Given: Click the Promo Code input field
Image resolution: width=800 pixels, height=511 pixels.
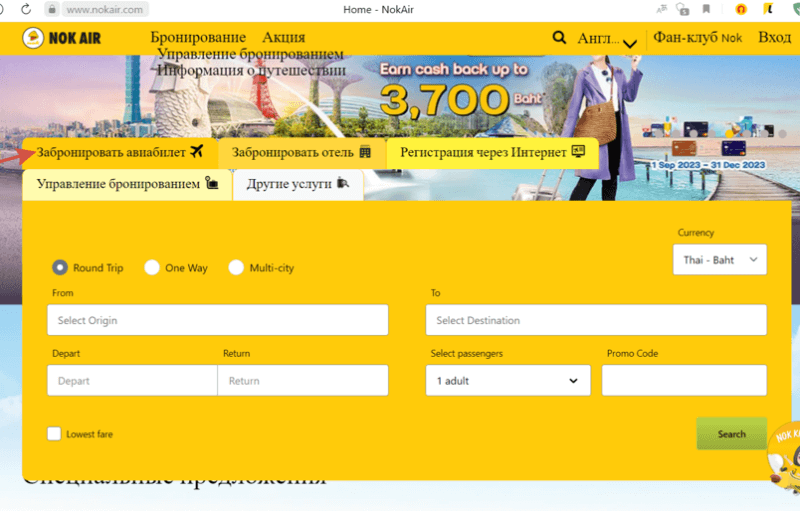Looking at the screenshot, I should [684, 380].
